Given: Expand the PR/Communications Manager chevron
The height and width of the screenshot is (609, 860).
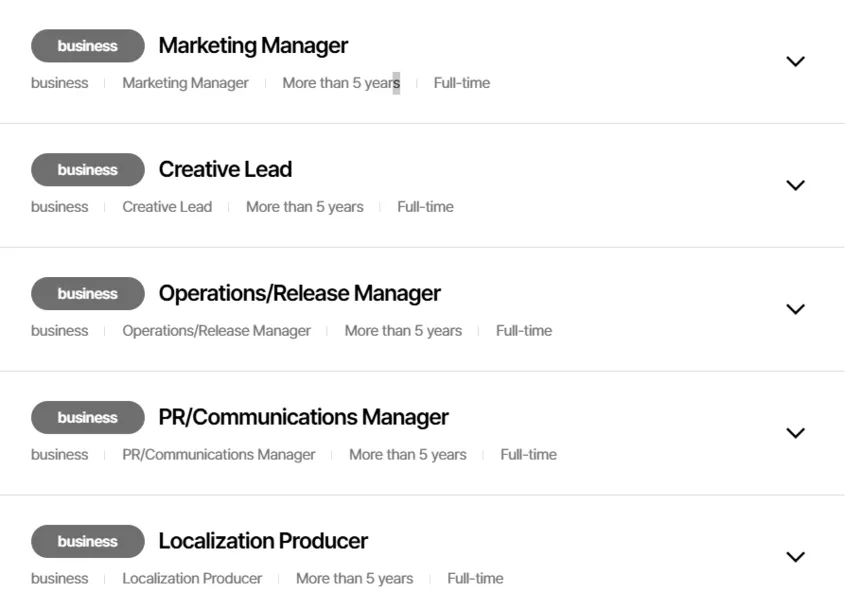Looking at the screenshot, I should (x=795, y=434).
